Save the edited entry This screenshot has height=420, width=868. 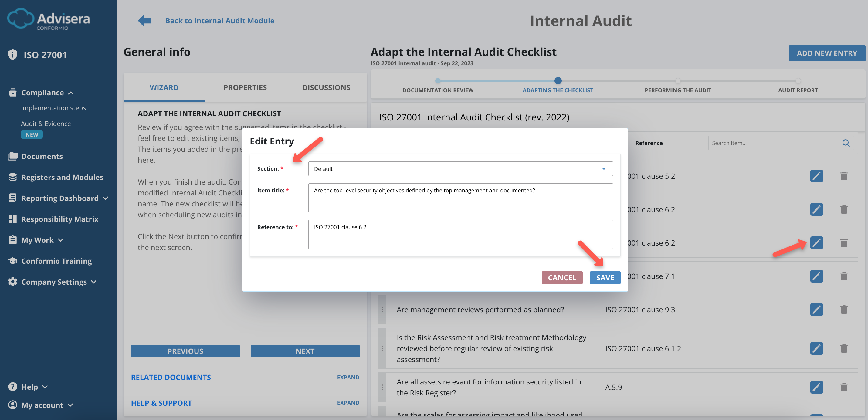click(x=605, y=278)
